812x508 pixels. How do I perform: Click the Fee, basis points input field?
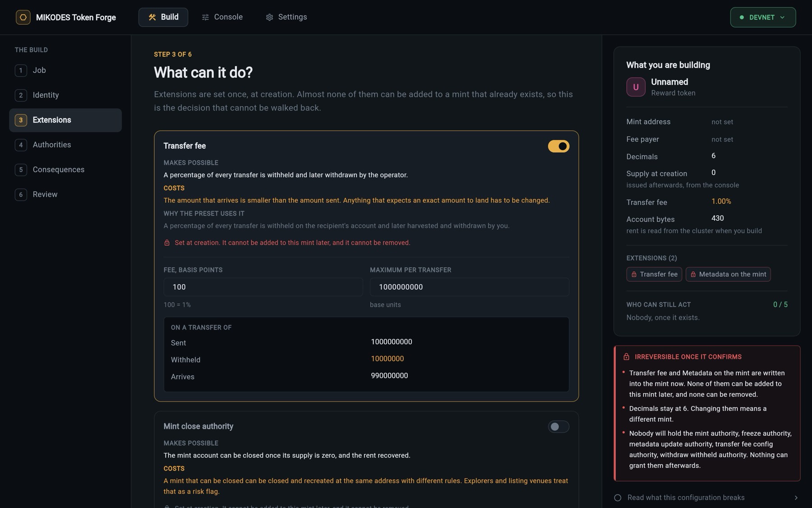point(263,287)
